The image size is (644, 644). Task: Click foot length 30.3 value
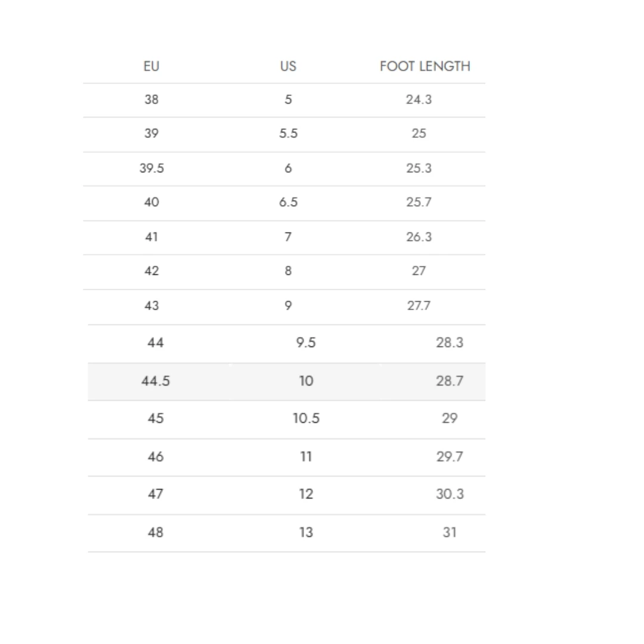coord(450,494)
